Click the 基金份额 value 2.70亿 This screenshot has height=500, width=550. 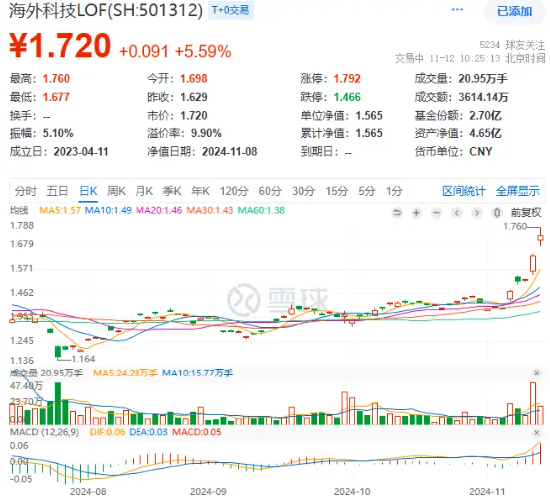click(x=485, y=115)
